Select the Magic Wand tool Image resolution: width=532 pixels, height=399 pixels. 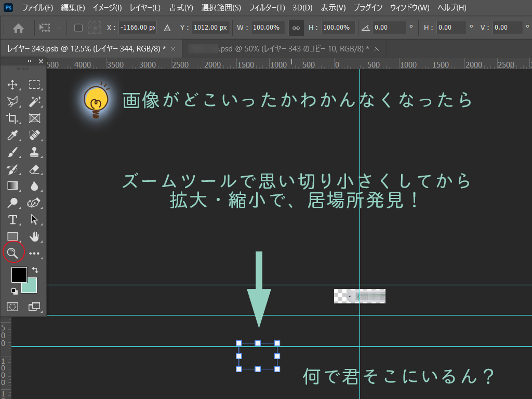click(35, 101)
